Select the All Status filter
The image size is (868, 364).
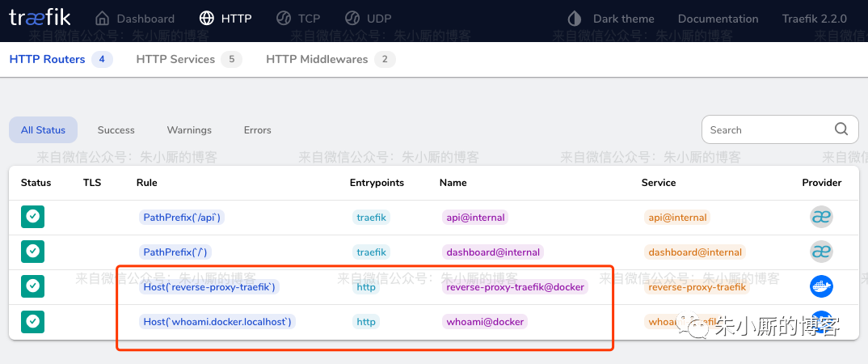click(x=43, y=130)
